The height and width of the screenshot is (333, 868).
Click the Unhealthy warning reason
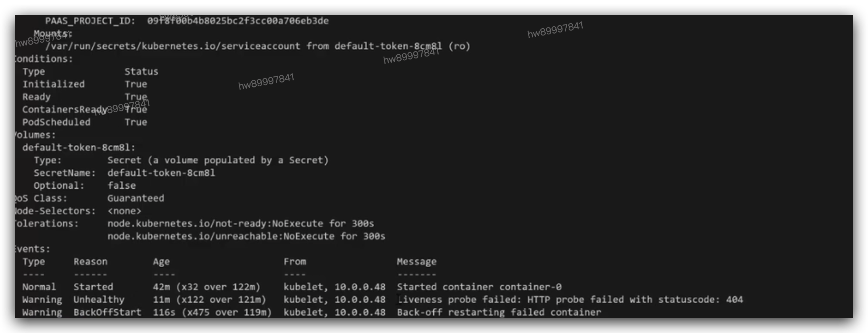point(99,299)
